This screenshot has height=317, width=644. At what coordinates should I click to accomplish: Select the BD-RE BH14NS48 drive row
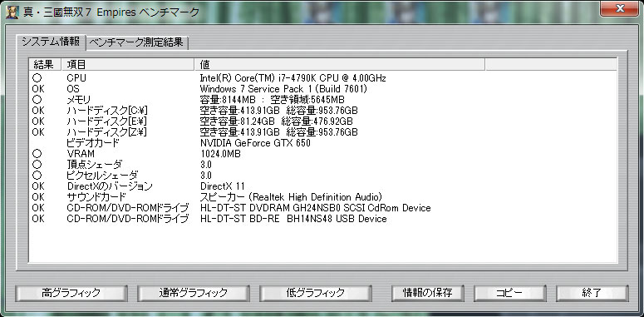[x=322, y=219]
